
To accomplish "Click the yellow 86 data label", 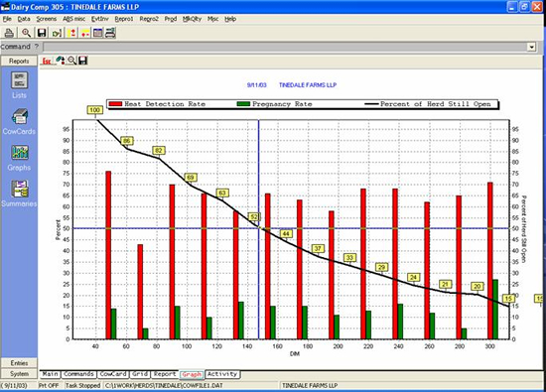I will pyautogui.click(x=127, y=141).
